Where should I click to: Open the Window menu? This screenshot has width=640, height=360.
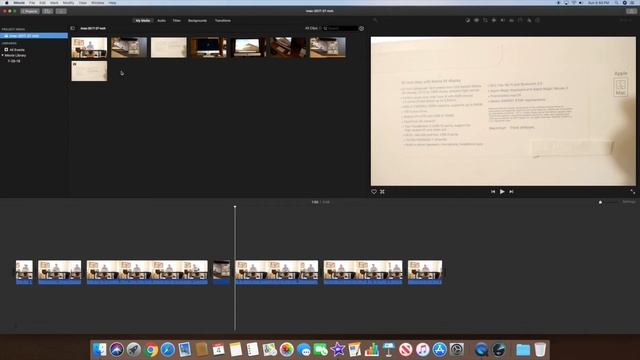tap(98, 2)
